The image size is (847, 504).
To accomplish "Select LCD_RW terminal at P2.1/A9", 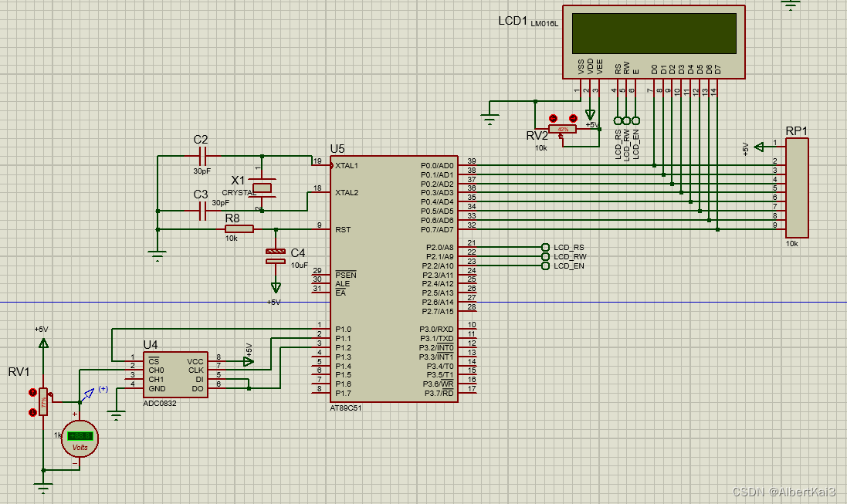I will click(545, 256).
